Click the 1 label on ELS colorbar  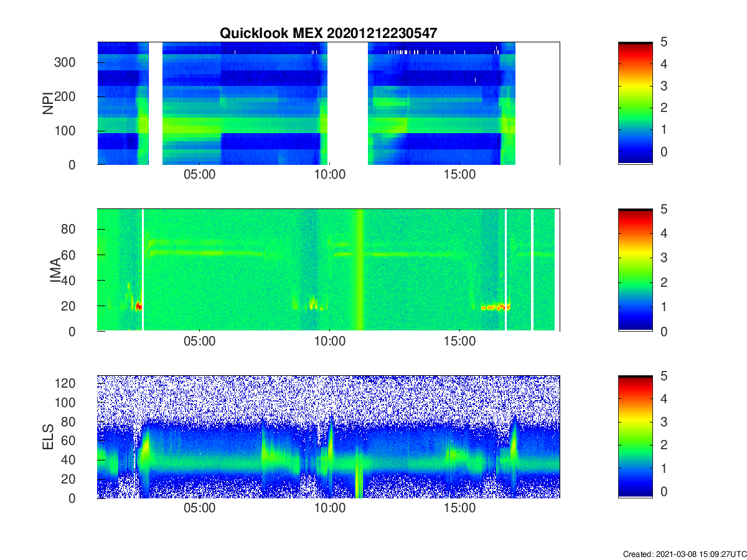click(x=663, y=467)
